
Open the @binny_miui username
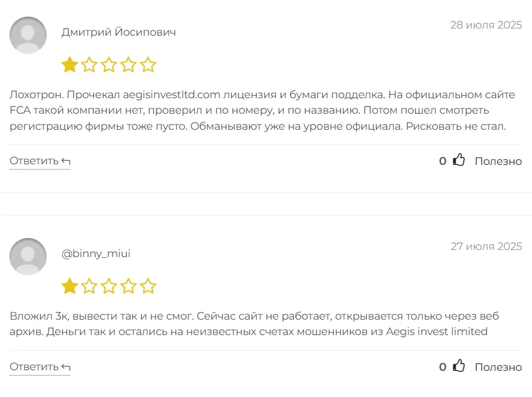tap(96, 254)
